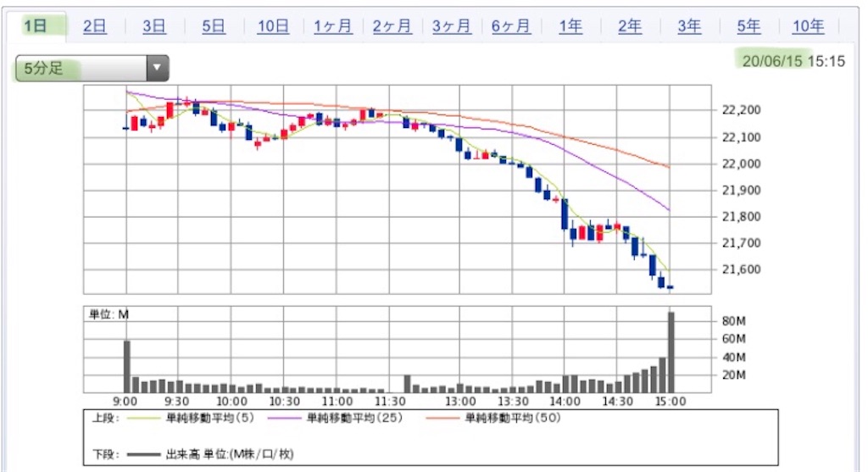The height and width of the screenshot is (472, 868).
Task: Click the tallest volume bar at 15:00
Action: pyautogui.click(x=671, y=353)
